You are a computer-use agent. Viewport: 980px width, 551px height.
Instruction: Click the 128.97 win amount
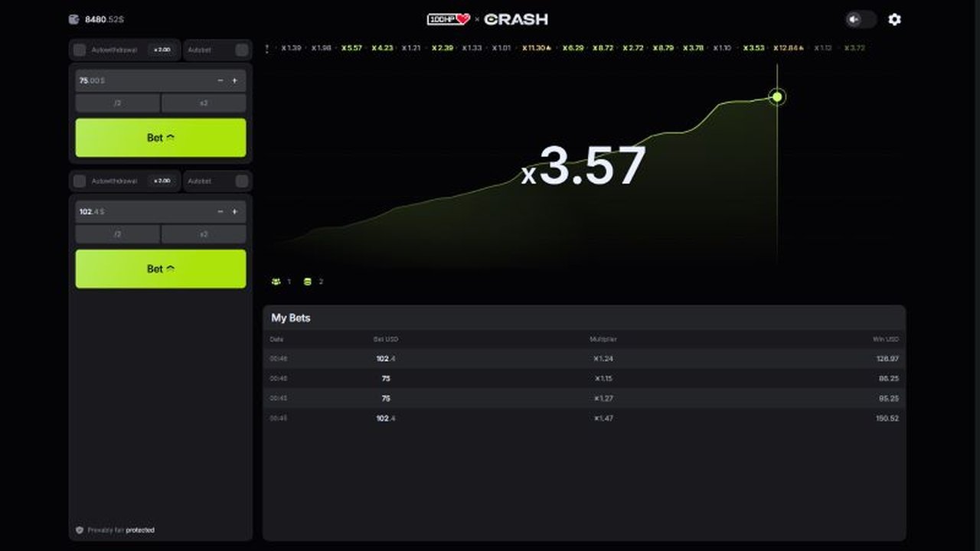pos(887,358)
